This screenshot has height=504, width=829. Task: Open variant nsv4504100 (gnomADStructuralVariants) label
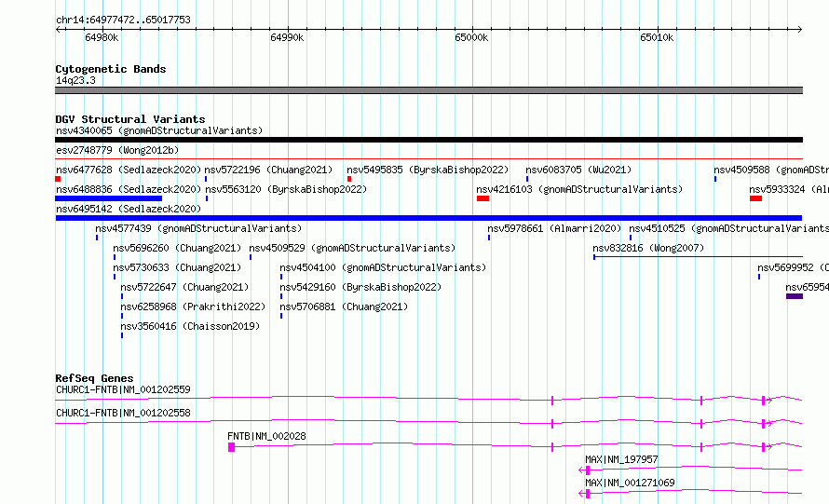[383, 267]
